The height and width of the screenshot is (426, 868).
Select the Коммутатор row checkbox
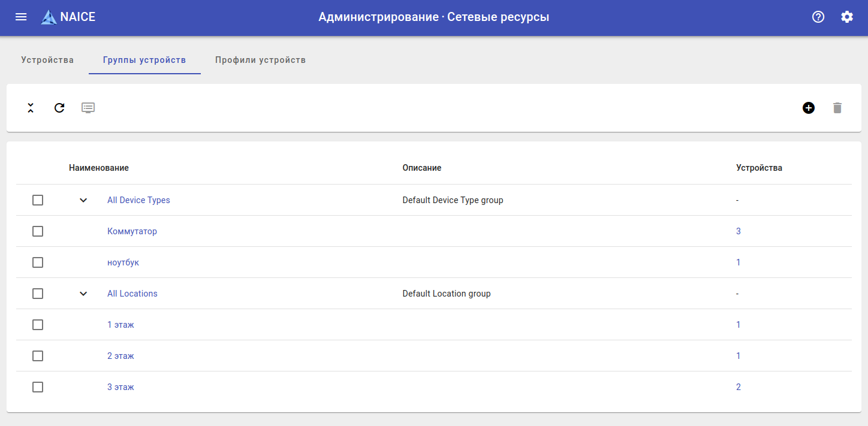38,231
